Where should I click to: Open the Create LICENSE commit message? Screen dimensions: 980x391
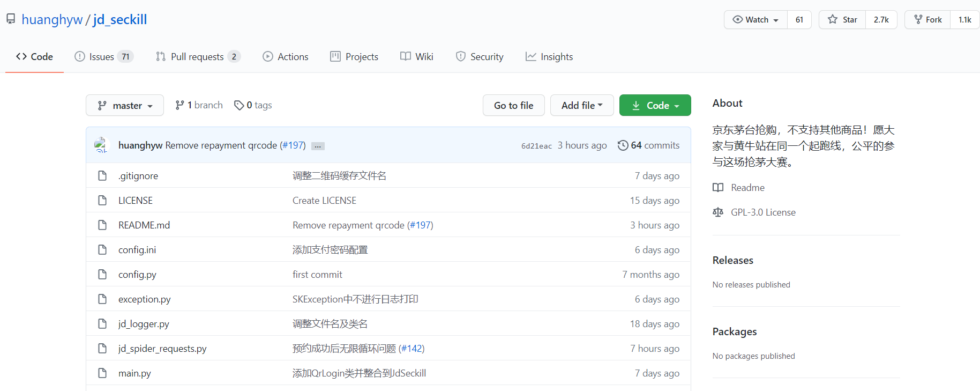324,201
